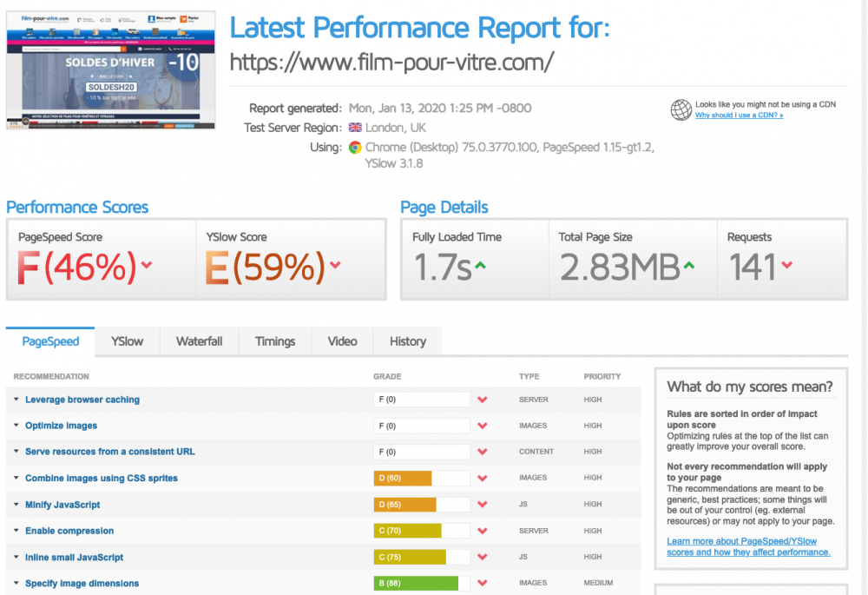Click red chevron beside Enable compression grade
The width and height of the screenshot is (868, 595).
pos(482,531)
